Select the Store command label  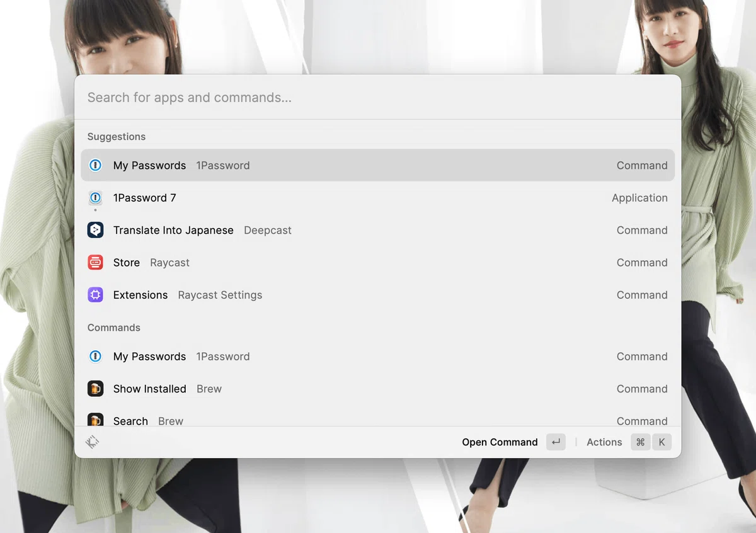click(x=127, y=263)
